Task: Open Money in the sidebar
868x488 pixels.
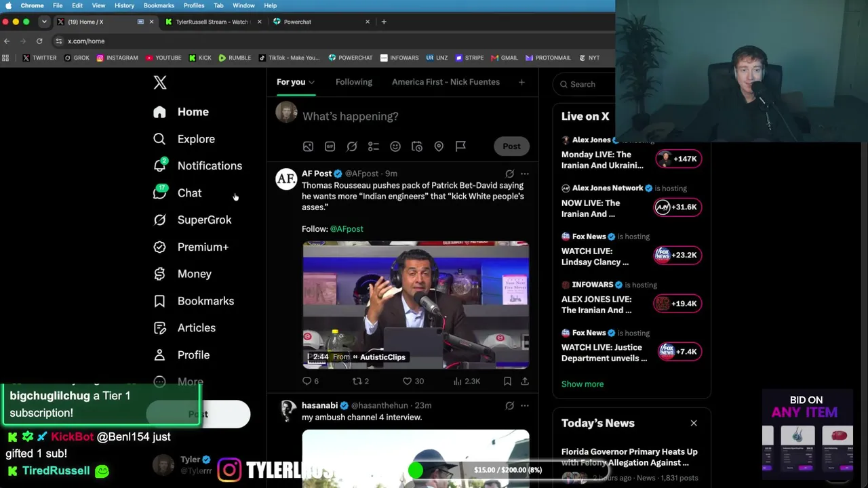Action: pos(182,274)
